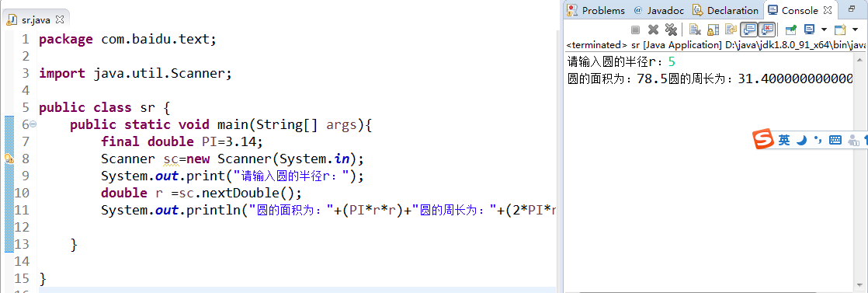The width and height of the screenshot is (868, 293).
Task: Close the sr.java editor tab
Action: pos(60,19)
